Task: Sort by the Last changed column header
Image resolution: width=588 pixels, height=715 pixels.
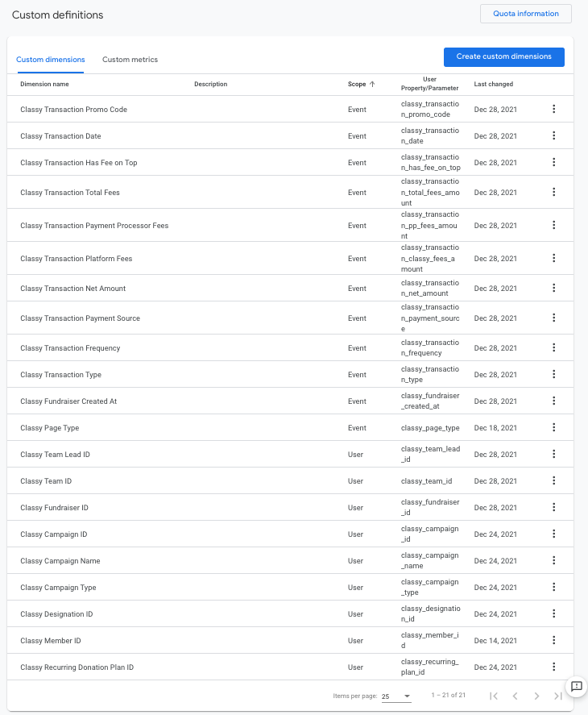Action: pos(494,84)
